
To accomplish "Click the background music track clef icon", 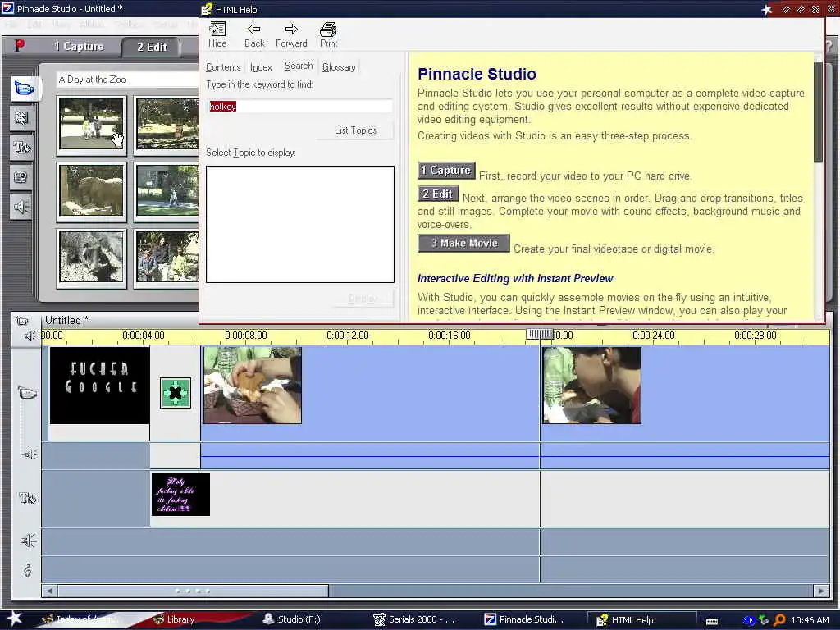I will tap(27, 569).
